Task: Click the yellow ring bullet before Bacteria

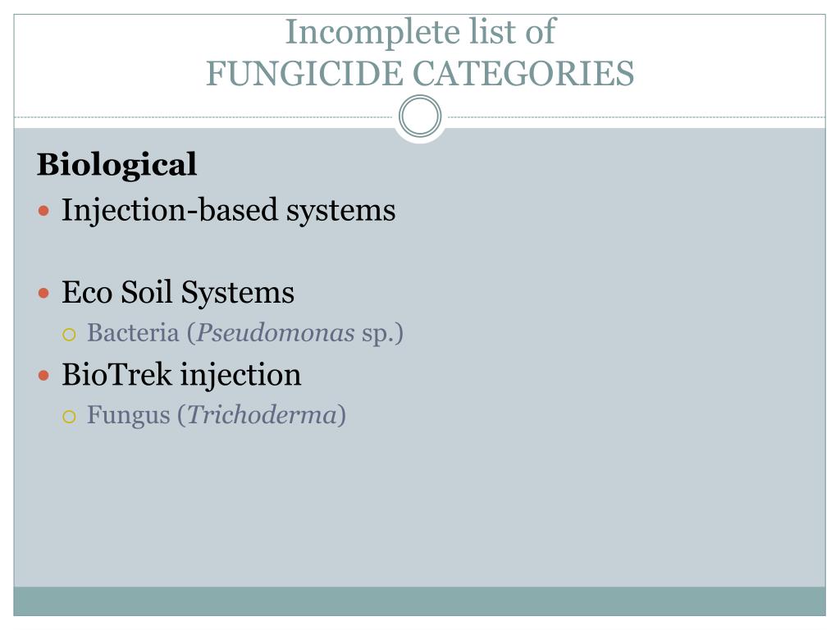Action: [69, 335]
